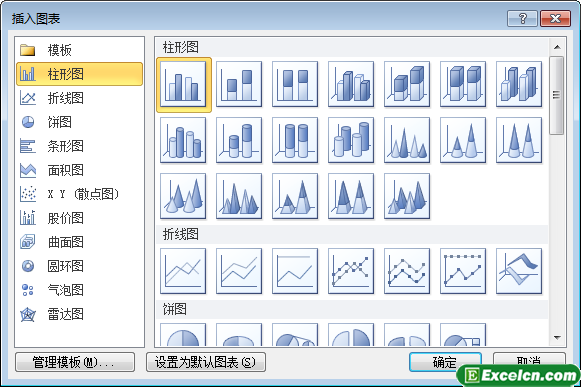Open help with the question mark button

click(522, 18)
